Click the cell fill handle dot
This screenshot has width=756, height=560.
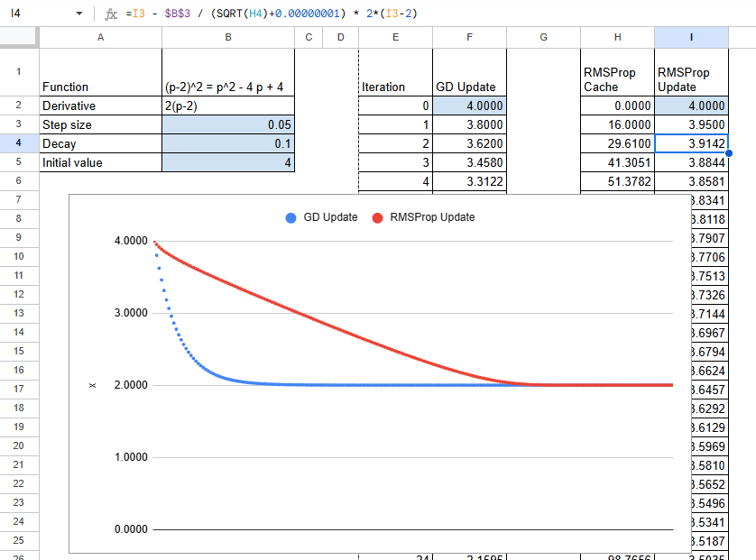coord(729,153)
